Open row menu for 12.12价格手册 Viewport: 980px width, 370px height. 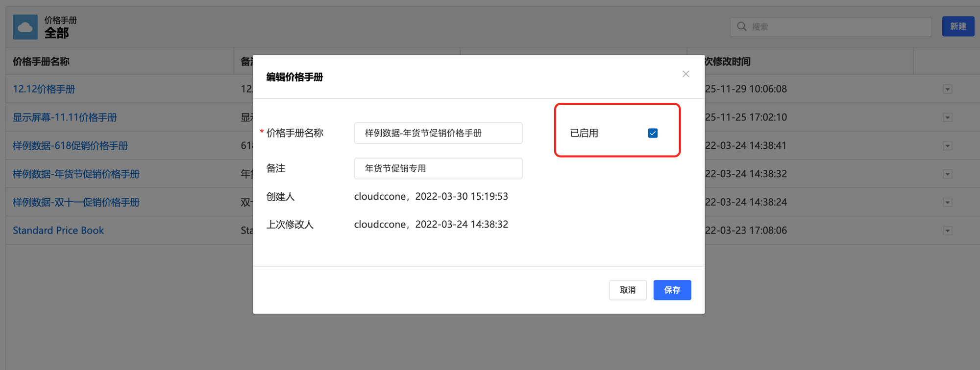(x=947, y=90)
